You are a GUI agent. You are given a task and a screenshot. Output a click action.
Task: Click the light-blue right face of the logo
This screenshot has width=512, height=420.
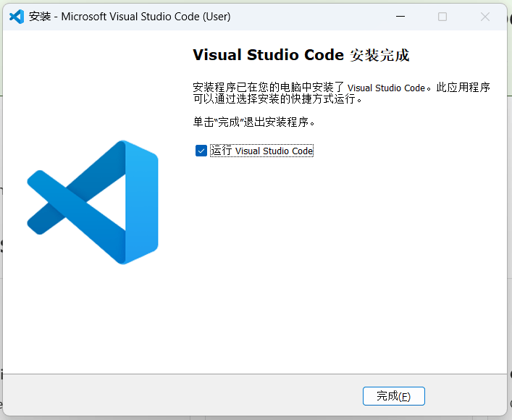141,203
